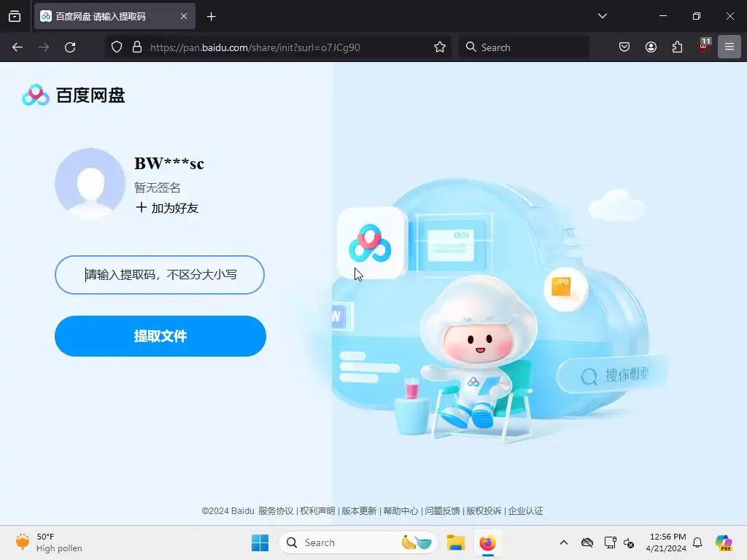Image resolution: width=747 pixels, height=560 pixels.
Task: Click the blue 提取文件 button
Action: pos(160,336)
